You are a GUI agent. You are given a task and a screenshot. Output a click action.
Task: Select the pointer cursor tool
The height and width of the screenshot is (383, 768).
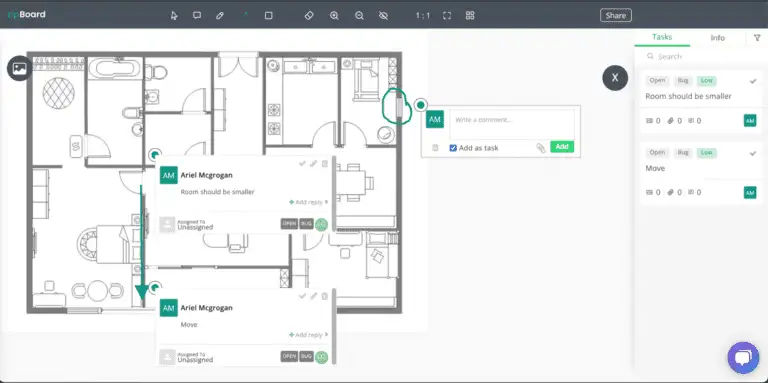(x=174, y=16)
